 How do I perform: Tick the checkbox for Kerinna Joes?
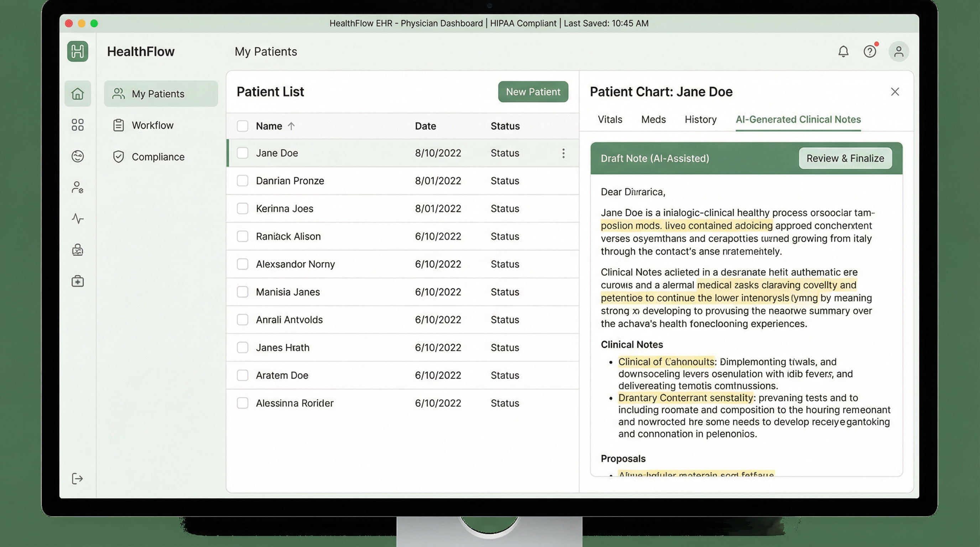pos(243,208)
